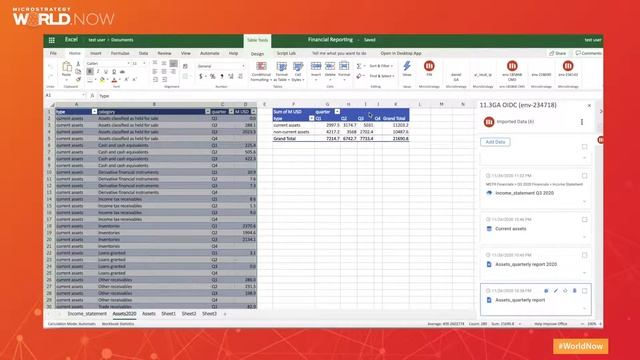Click the trash icon on Assets_quarterly report
Viewport: 640px width, 360px height.
(x=574, y=291)
